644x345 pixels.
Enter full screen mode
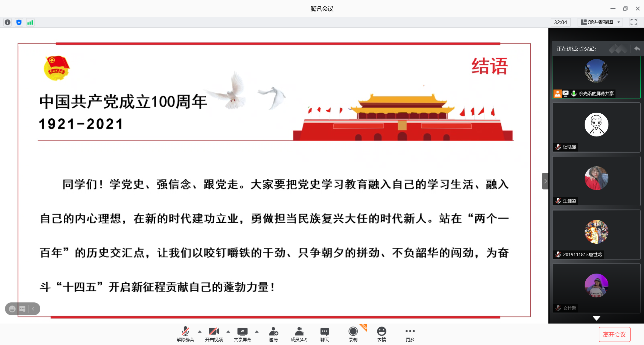coord(633,22)
